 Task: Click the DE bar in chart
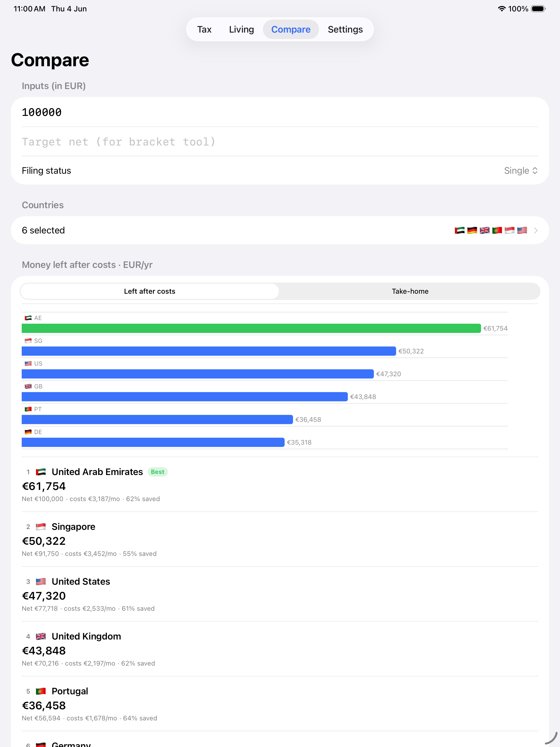point(153,442)
